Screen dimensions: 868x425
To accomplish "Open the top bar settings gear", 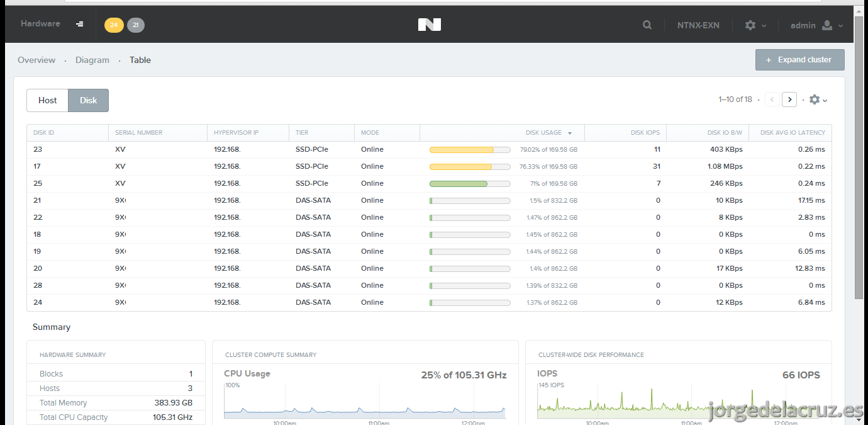I will point(750,25).
